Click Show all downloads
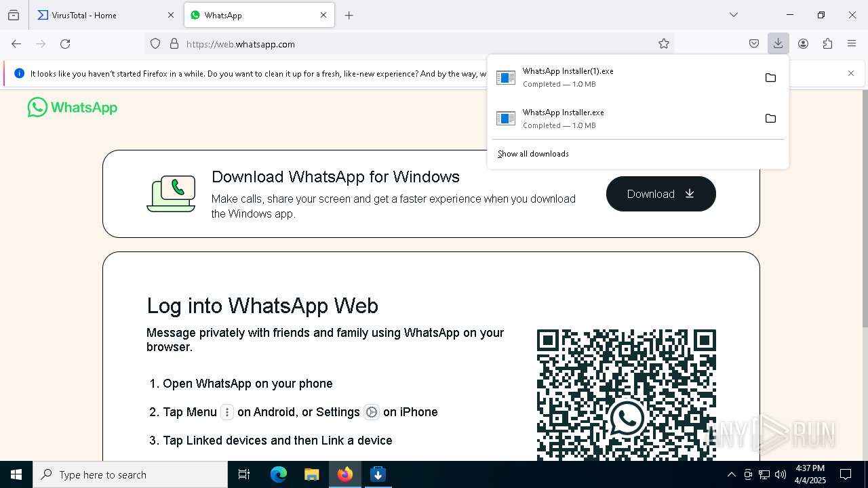The height and width of the screenshot is (488, 868). coord(533,154)
